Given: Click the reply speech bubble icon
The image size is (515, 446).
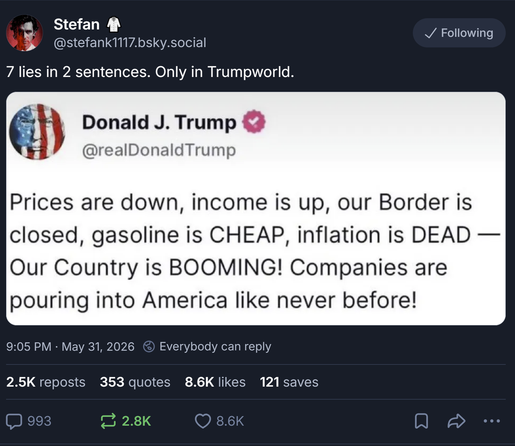Looking at the screenshot, I should (14, 421).
